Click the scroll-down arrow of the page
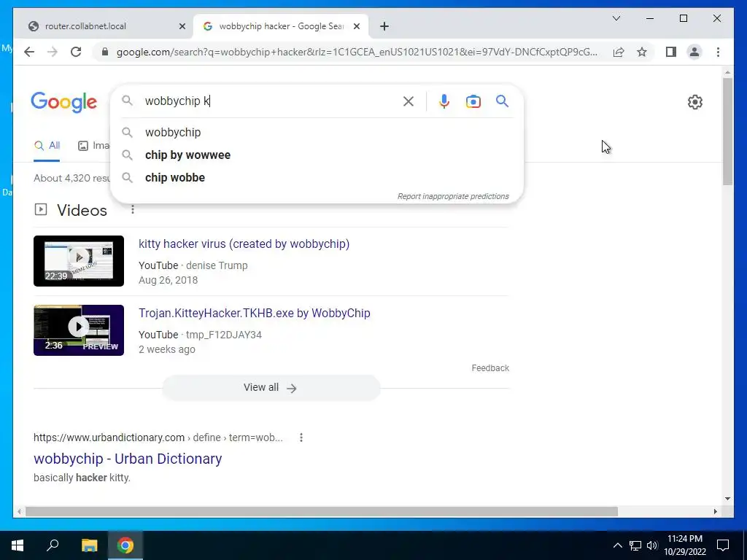This screenshot has height=560, width=747. pos(727,499)
